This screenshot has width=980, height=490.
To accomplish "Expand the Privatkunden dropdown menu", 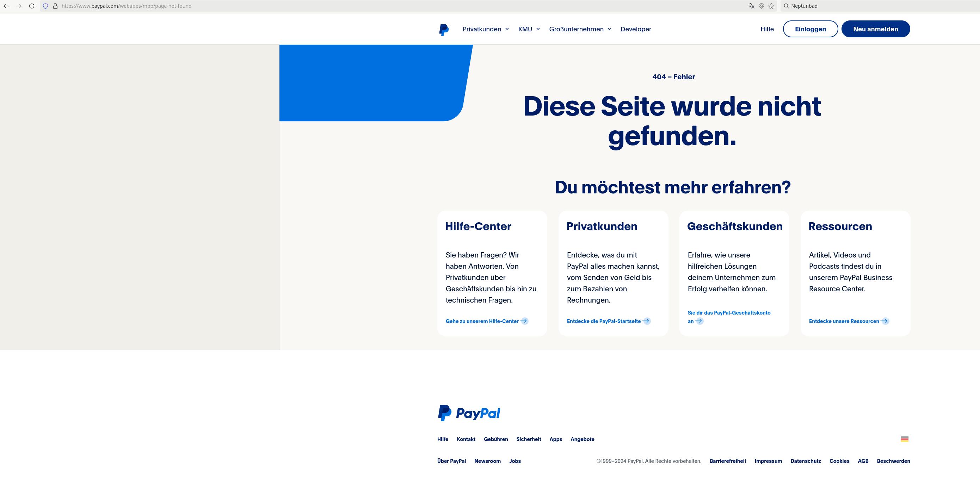I will point(486,29).
